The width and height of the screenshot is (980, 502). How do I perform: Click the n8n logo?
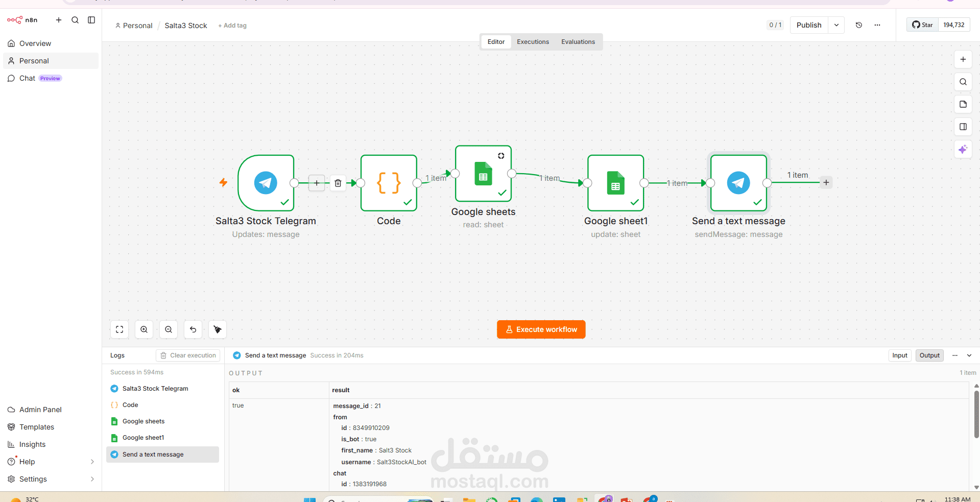22,20
